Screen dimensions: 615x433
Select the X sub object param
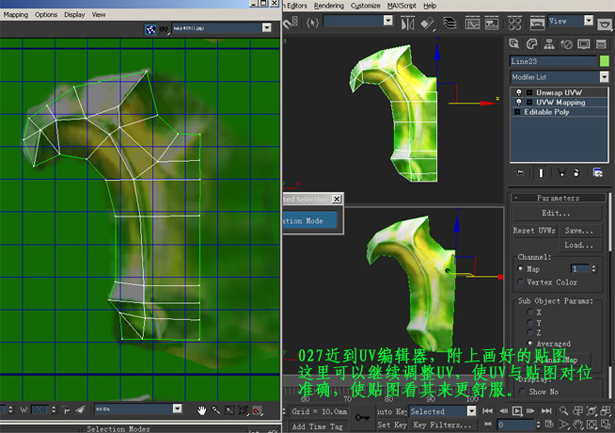tap(530, 312)
